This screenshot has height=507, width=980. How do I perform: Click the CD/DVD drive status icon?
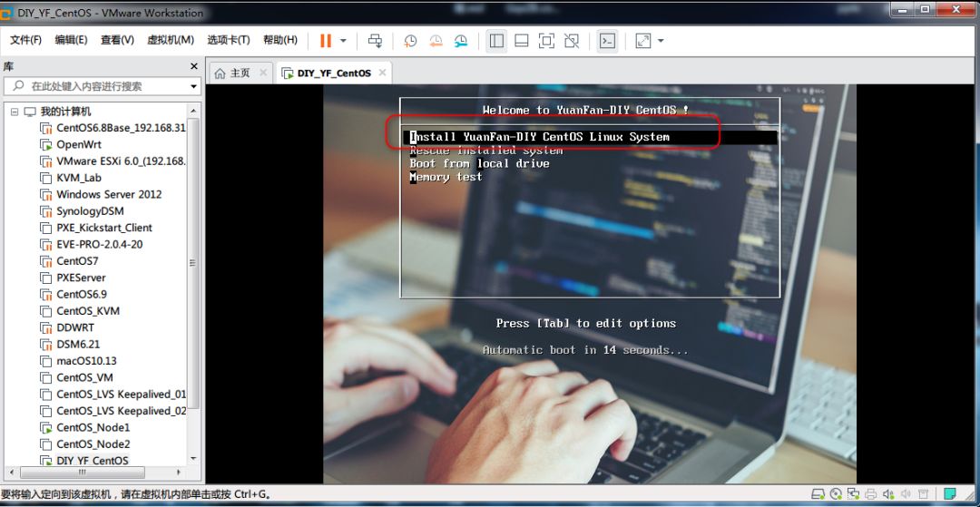836,494
